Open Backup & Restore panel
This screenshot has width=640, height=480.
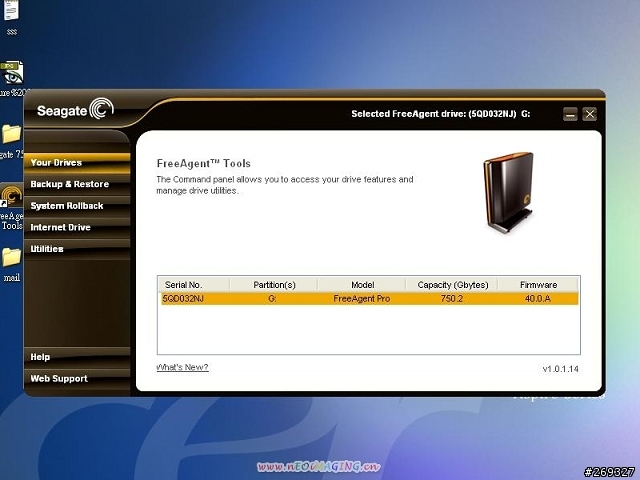tap(77, 184)
